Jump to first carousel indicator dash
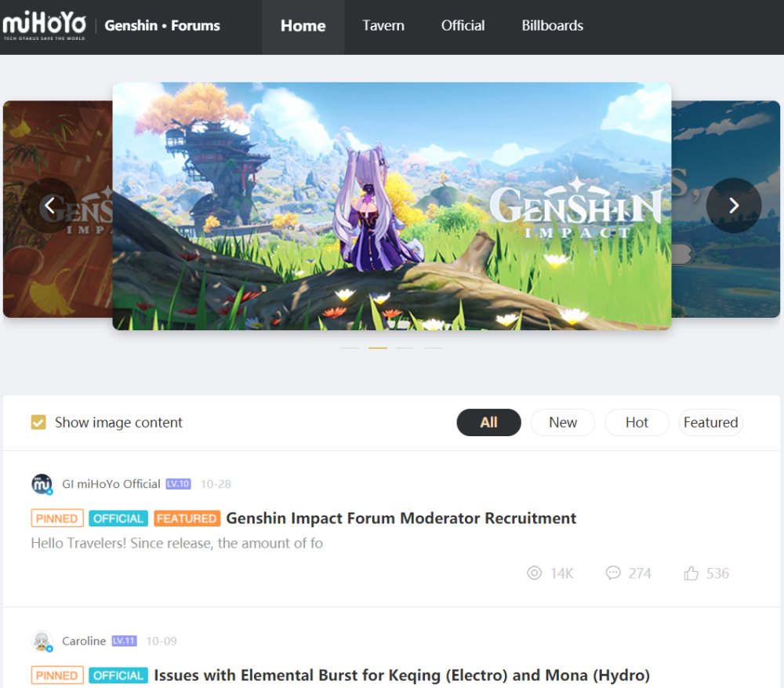 point(350,348)
